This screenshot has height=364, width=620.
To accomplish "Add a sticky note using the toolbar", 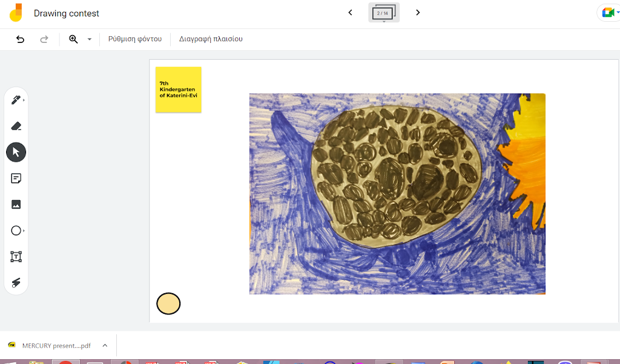I will coord(16,178).
